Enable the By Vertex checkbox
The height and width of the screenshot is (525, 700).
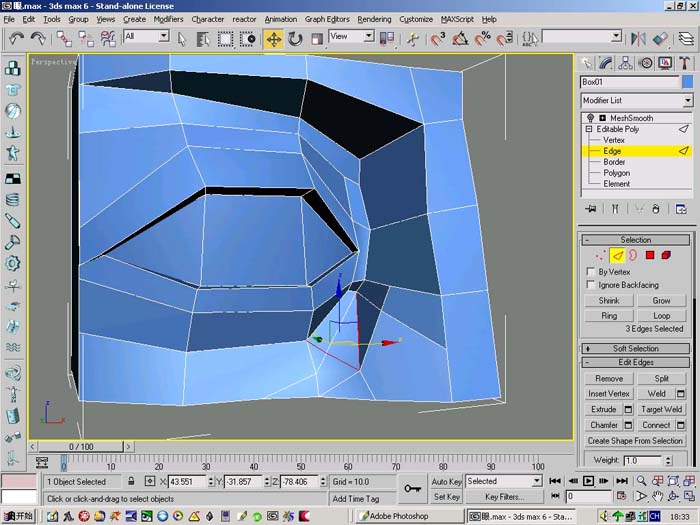[590, 271]
